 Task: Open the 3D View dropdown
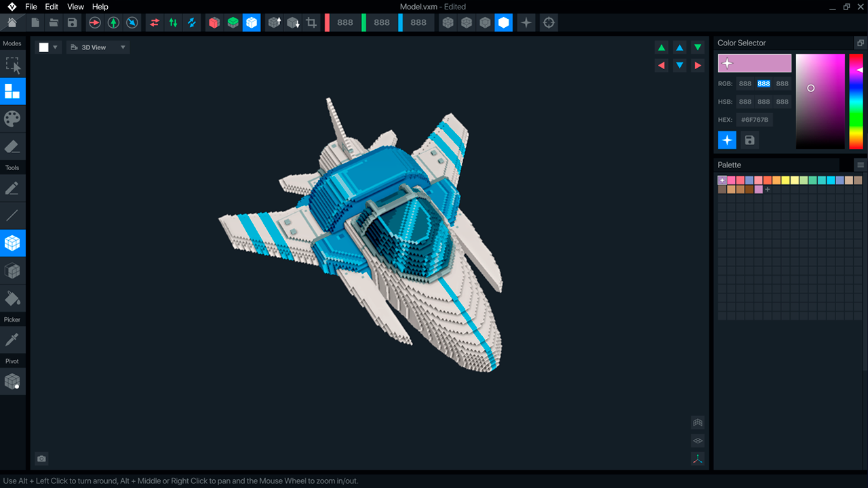point(98,47)
